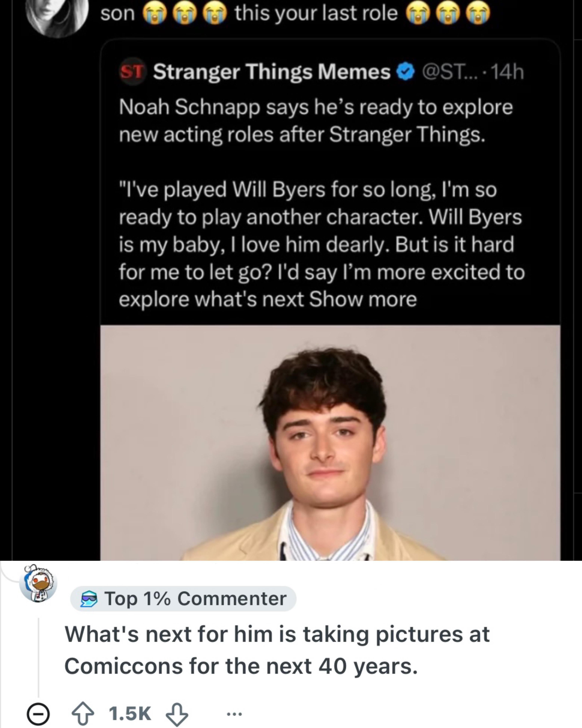The height and width of the screenshot is (728, 582).
Task: Click the "this your last role" tweet text
Action: pos(316,14)
